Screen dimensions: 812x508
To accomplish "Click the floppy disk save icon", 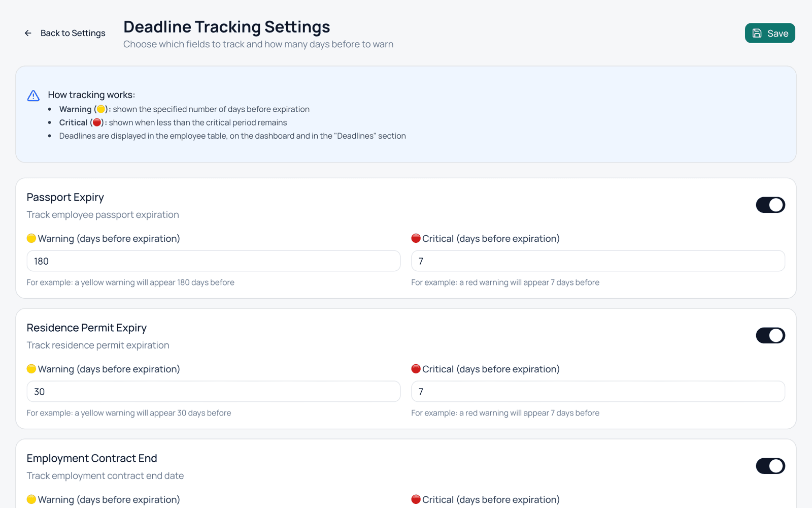I will pos(757,33).
